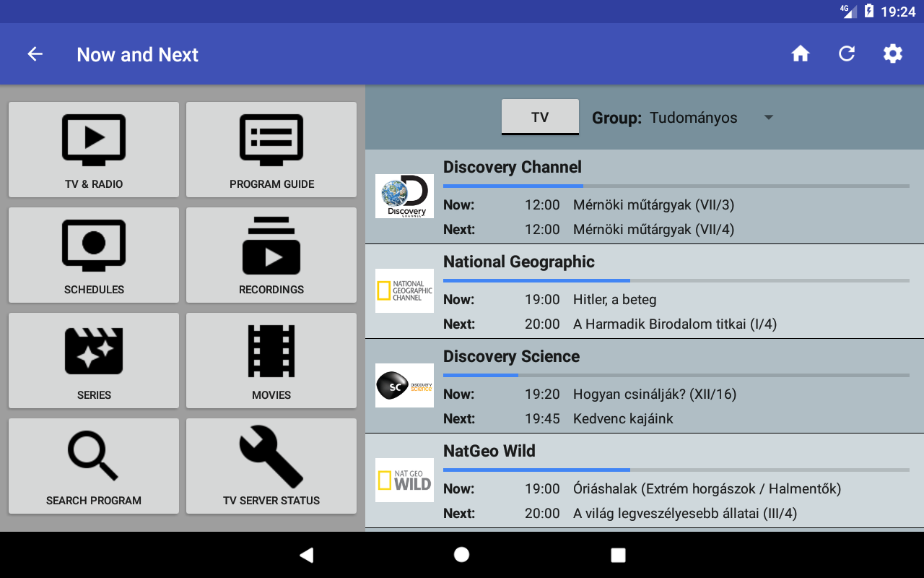Tap the 4G signal icon
The height and width of the screenshot is (578, 924).
(848, 11)
